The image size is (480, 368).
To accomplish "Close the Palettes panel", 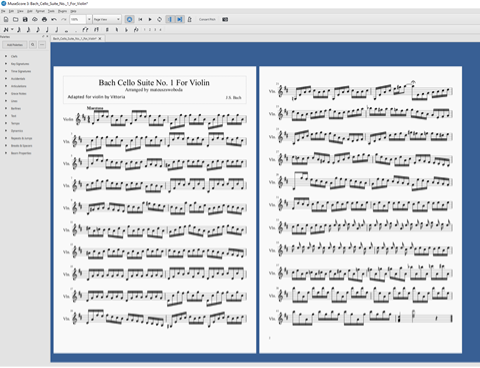I will [47, 36].
